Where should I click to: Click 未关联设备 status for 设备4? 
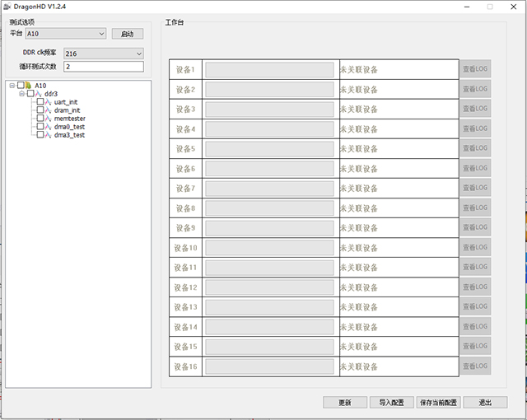coord(359,129)
